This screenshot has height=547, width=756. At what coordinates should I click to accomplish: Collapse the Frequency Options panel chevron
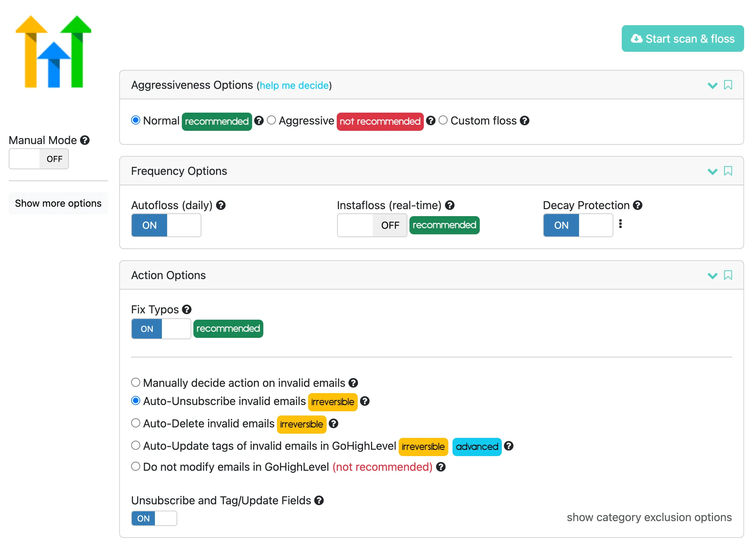click(712, 171)
